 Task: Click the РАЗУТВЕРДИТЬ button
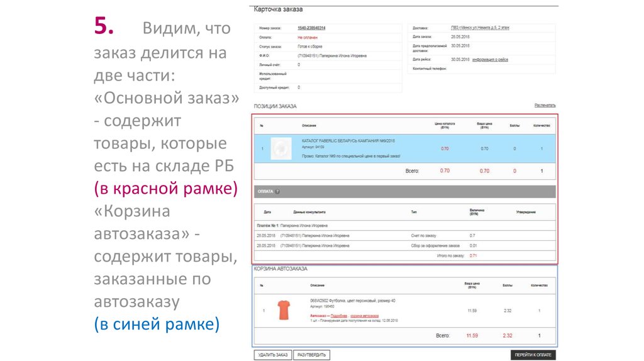pos(311,355)
